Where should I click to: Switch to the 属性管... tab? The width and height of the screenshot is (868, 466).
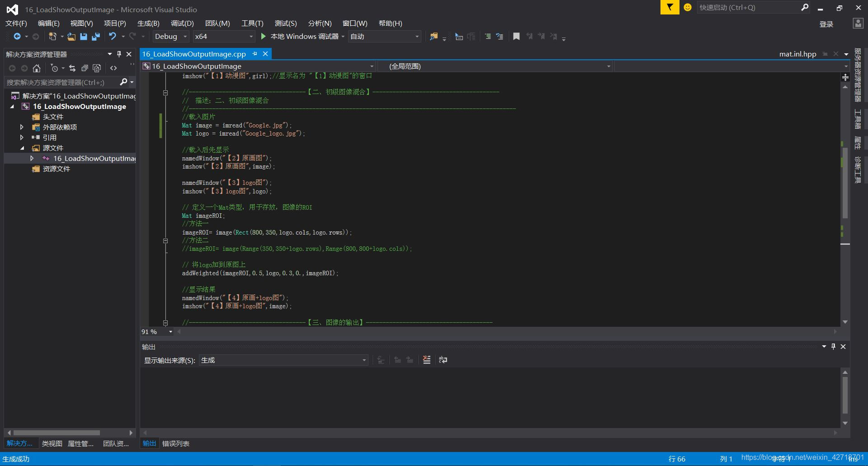point(80,443)
